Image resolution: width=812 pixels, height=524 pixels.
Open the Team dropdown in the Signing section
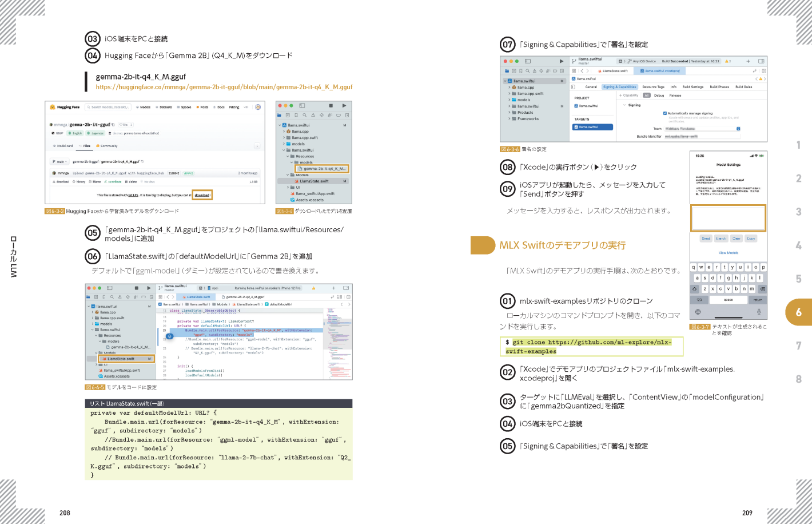(702, 129)
